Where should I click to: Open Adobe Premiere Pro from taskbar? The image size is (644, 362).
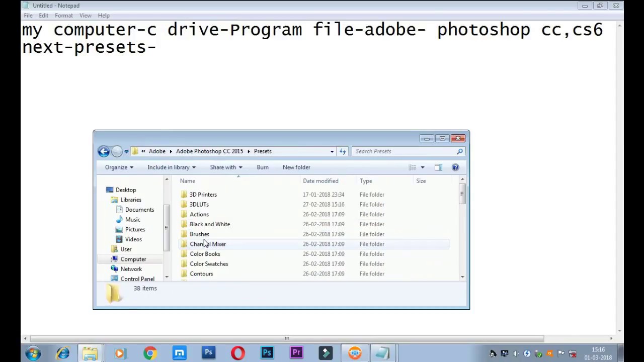(x=296, y=353)
